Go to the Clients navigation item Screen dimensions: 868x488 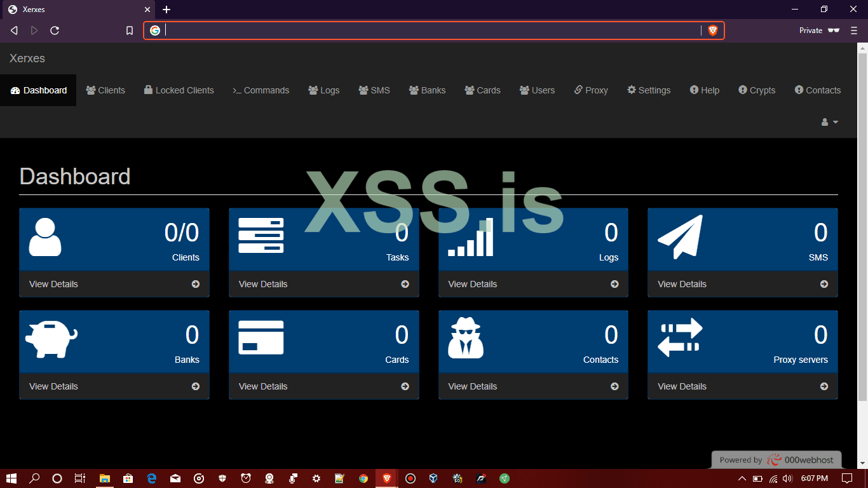click(105, 90)
